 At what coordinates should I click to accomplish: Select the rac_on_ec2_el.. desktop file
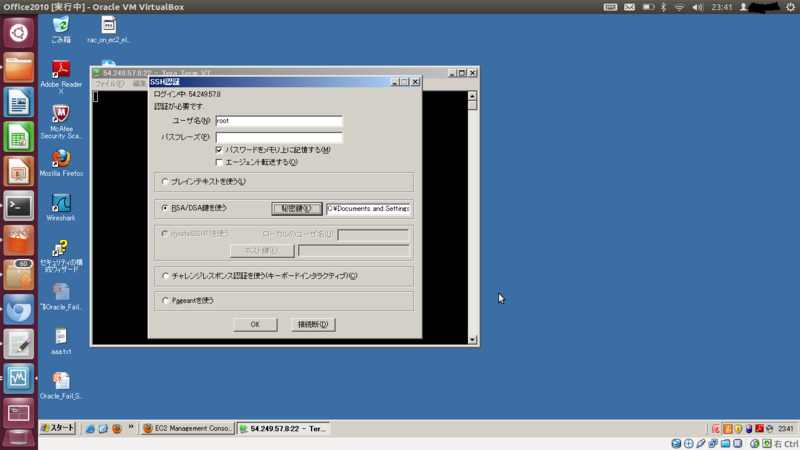pos(108,30)
